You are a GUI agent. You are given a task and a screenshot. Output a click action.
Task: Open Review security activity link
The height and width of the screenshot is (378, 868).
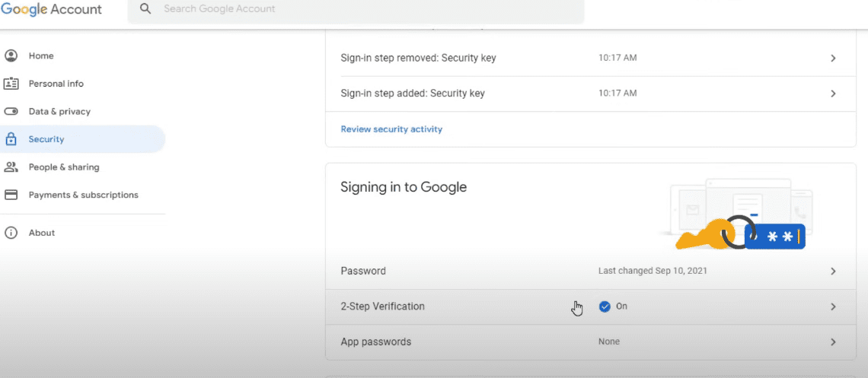[391, 129]
